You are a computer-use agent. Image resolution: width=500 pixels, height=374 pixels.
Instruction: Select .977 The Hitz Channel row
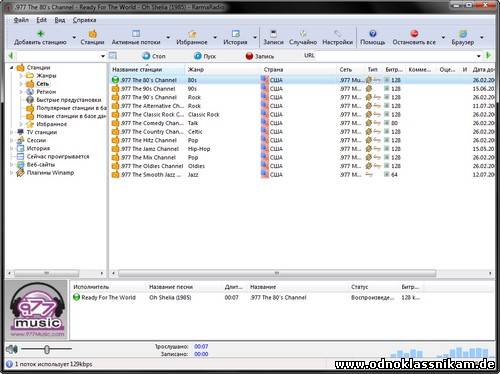(302, 140)
